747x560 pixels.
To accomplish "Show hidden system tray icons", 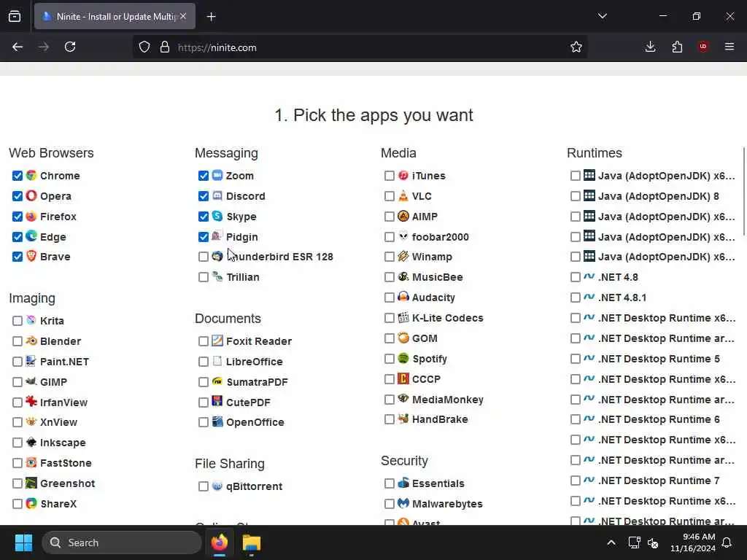I will click(611, 542).
